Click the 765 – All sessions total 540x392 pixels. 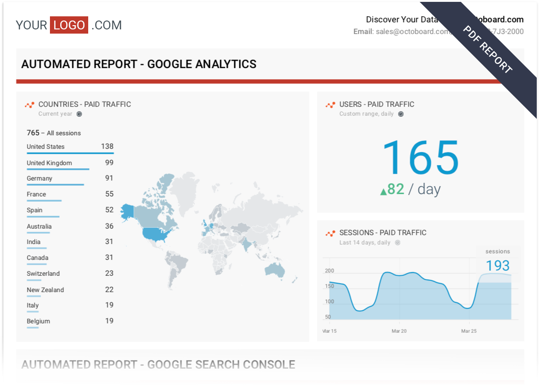(54, 133)
